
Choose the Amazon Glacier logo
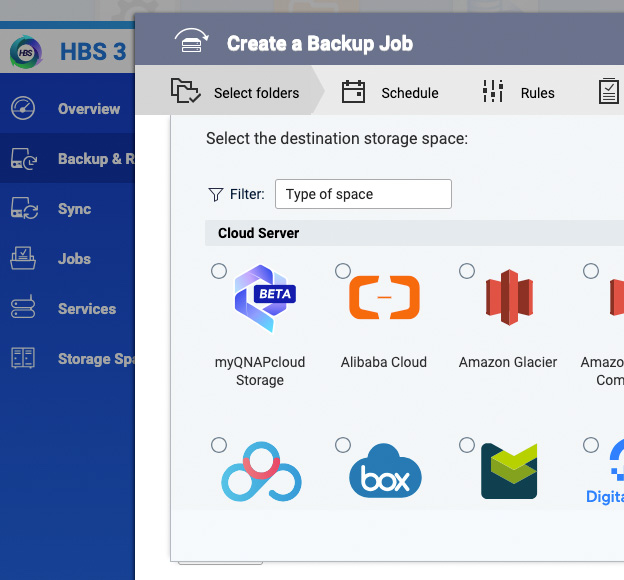508,298
